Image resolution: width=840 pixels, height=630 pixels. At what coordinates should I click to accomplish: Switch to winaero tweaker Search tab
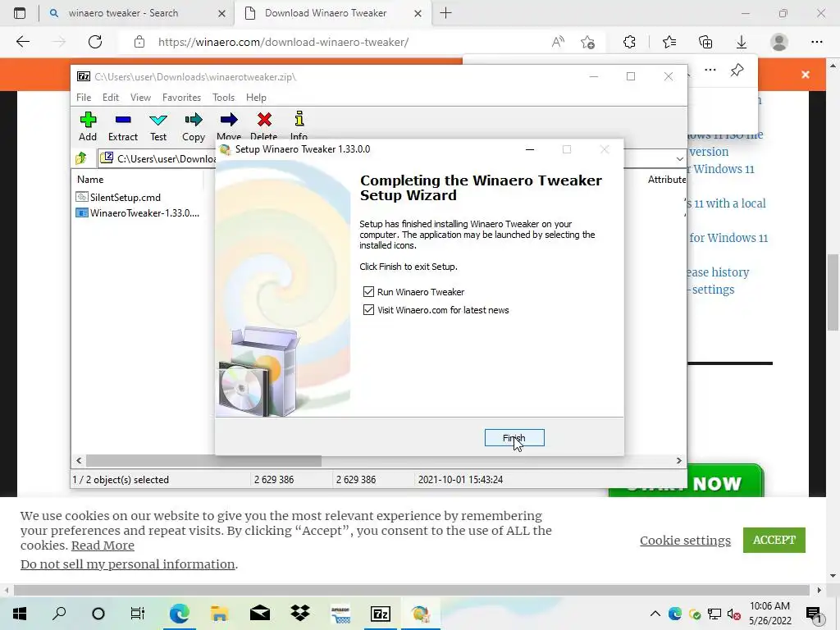point(123,13)
